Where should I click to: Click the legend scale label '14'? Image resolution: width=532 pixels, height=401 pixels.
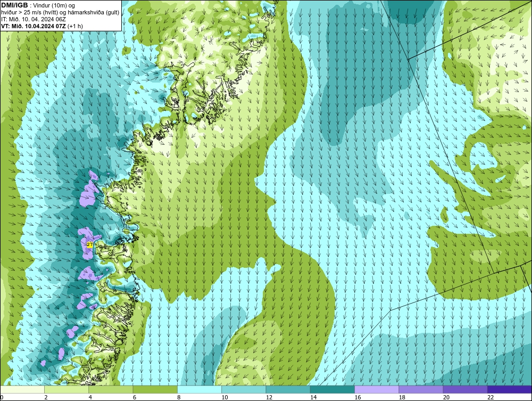[313, 398]
